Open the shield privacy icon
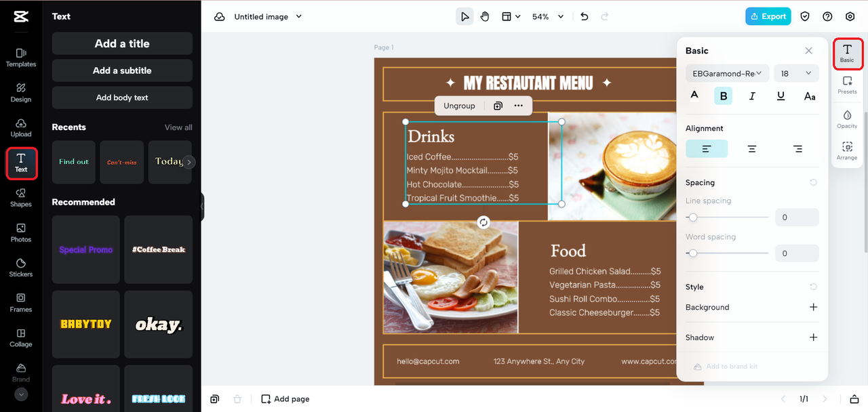The width and height of the screenshot is (868, 412). click(805, 17)
